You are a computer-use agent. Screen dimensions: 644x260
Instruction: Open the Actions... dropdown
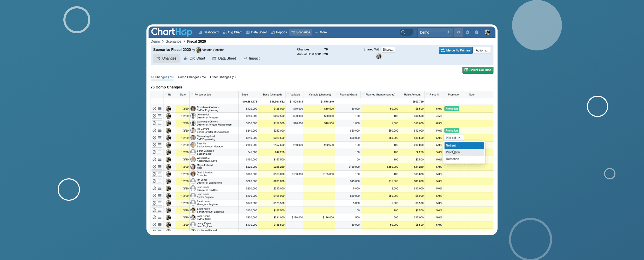click(x=482, y=50)
